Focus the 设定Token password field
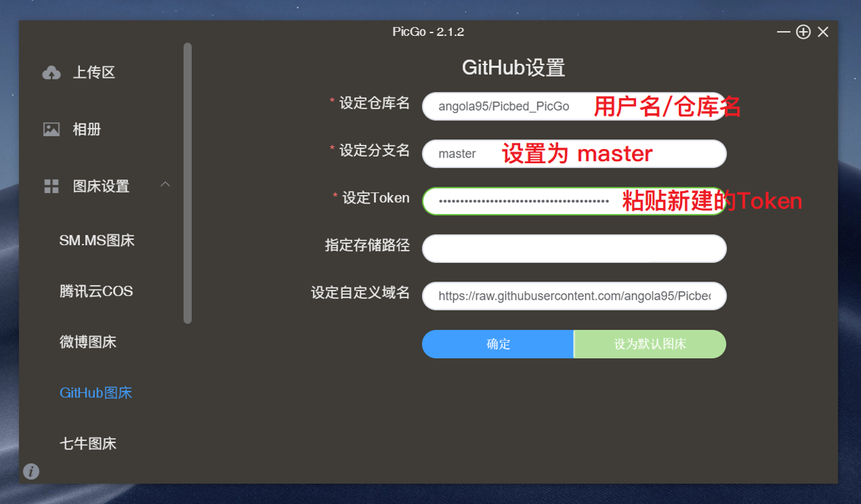 point(574,202)
